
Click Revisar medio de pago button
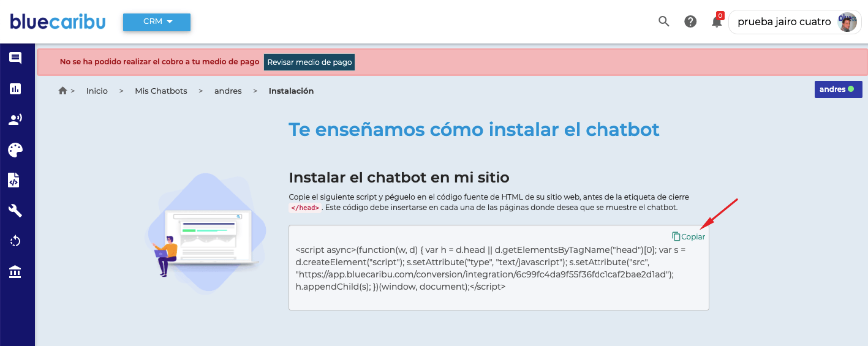(x=309, y=62)
